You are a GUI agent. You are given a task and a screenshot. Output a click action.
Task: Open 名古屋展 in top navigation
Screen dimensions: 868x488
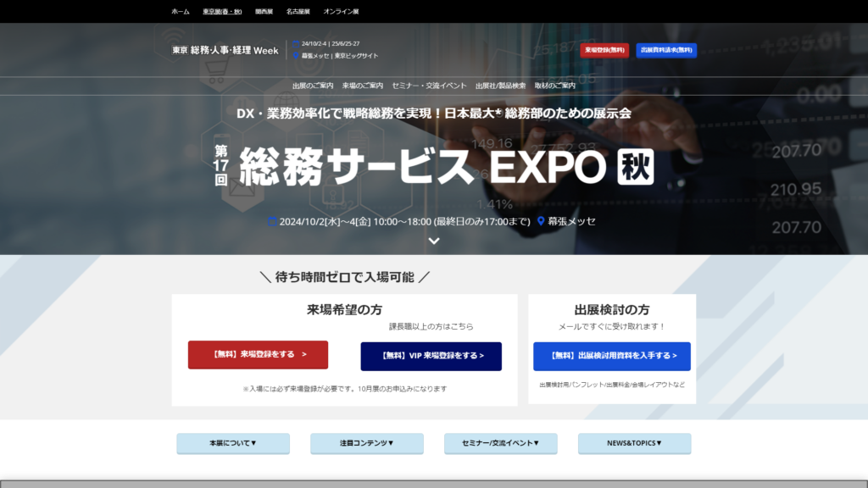(298, 12)
